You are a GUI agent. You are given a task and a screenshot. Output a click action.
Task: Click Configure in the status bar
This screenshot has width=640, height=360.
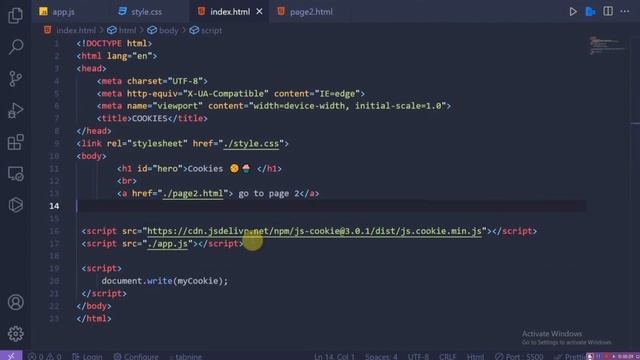pyautogui.click(x=136, y=356)
